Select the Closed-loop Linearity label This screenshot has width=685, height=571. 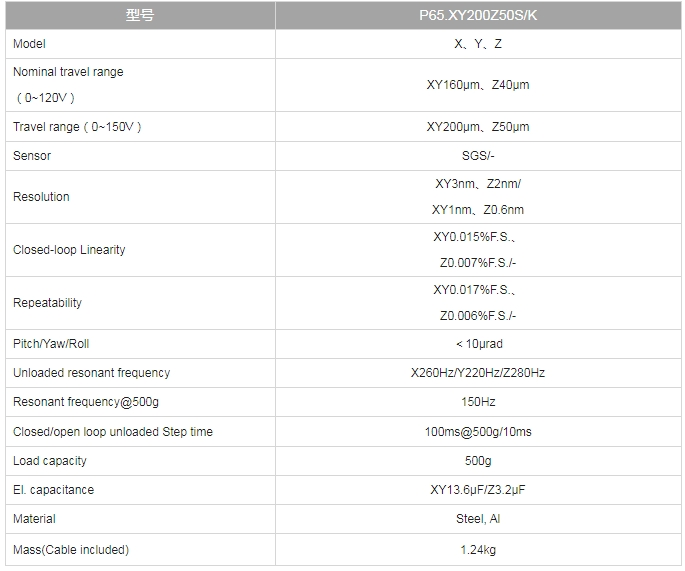tap(69, 249)
